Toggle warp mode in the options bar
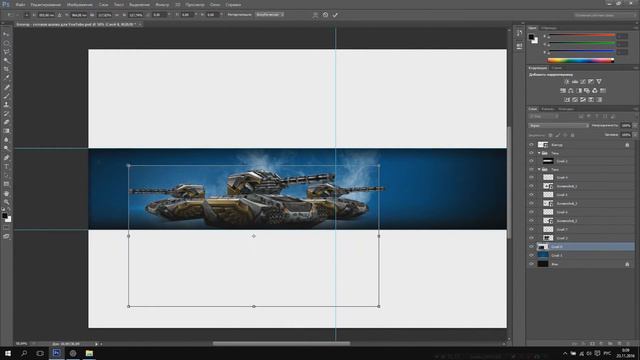The height and width of the screenshot is (360, 640). pyautogui.click(x=315, y=15)
